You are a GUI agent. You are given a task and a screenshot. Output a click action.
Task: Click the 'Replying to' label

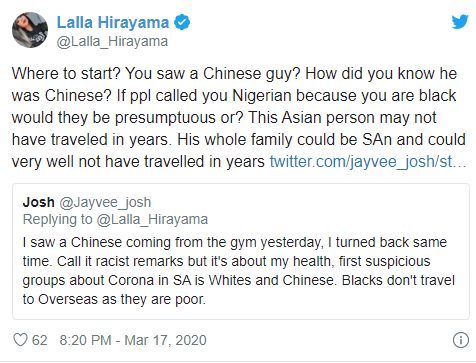[57, 220]
